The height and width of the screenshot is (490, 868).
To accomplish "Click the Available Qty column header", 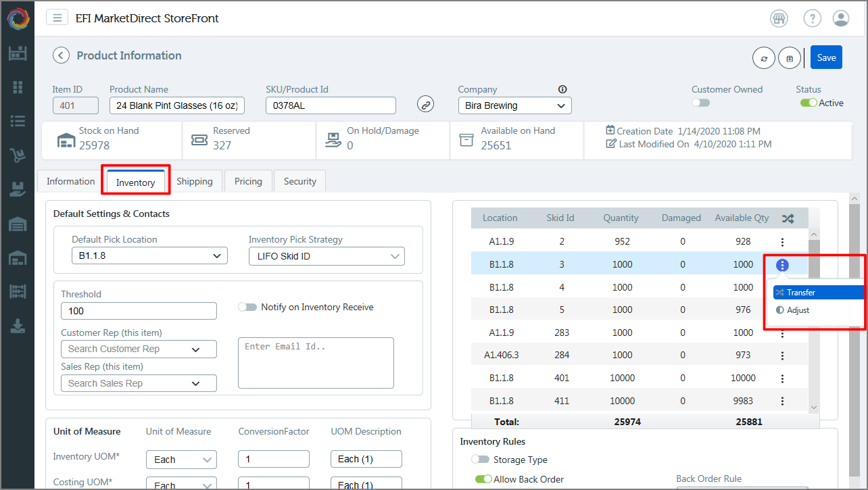I will [742, 218].
